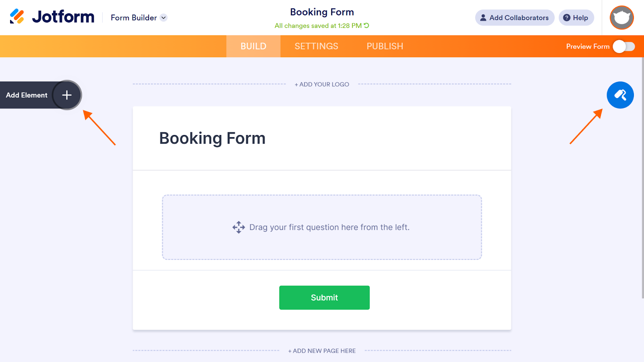Toggle the Preview Form switch
The width and height of the screenshot is (644, 362).
click(623, 47)
